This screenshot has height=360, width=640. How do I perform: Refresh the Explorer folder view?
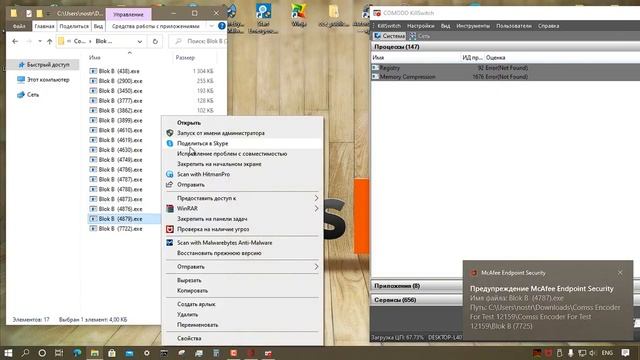(x=155, y=41)
